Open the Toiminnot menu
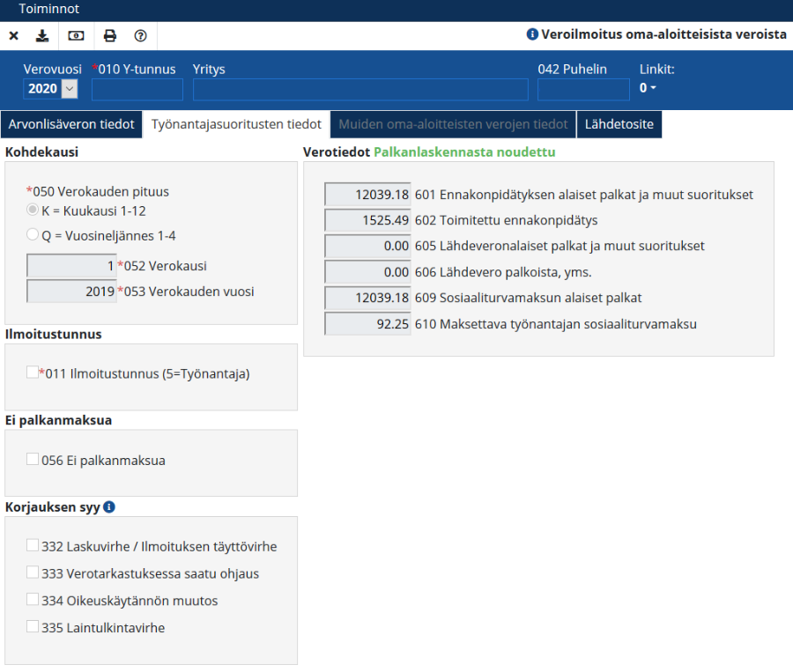This screenshot has height=672, width=793. coord(49,9)
